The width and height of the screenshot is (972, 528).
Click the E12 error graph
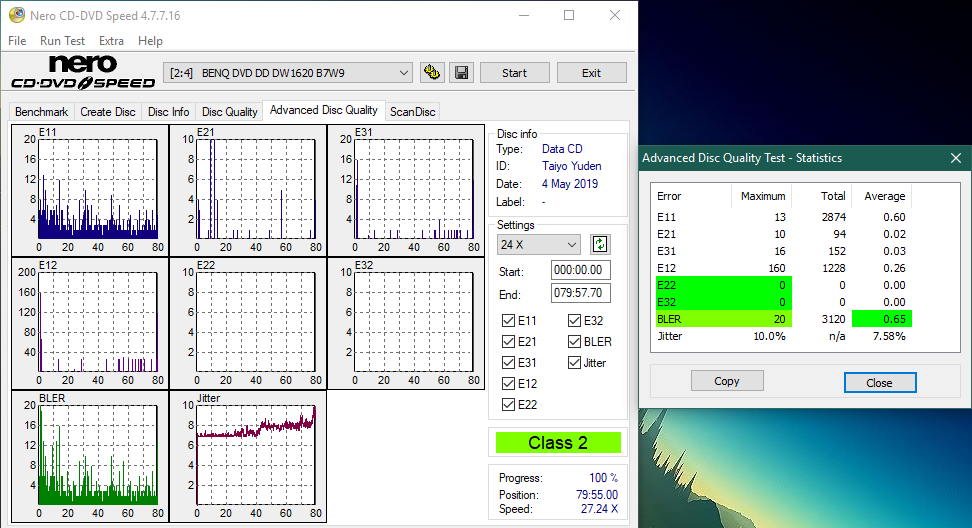coord(90,323)
